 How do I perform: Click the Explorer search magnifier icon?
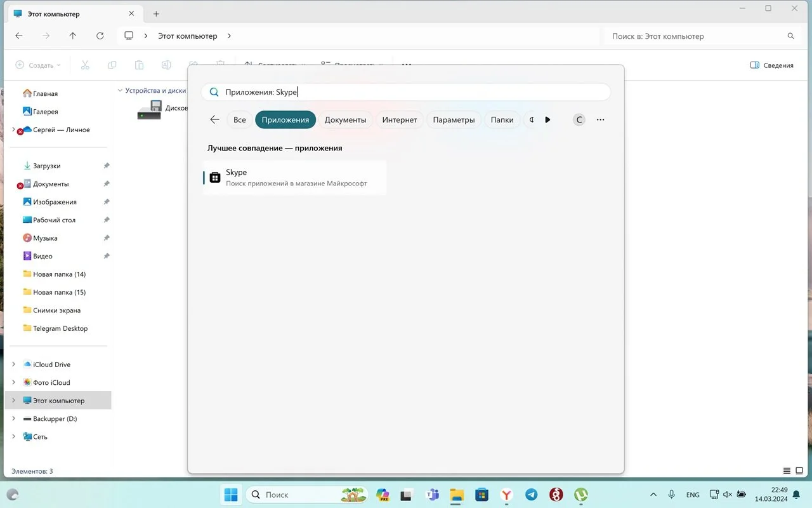[x=790, y=36]
